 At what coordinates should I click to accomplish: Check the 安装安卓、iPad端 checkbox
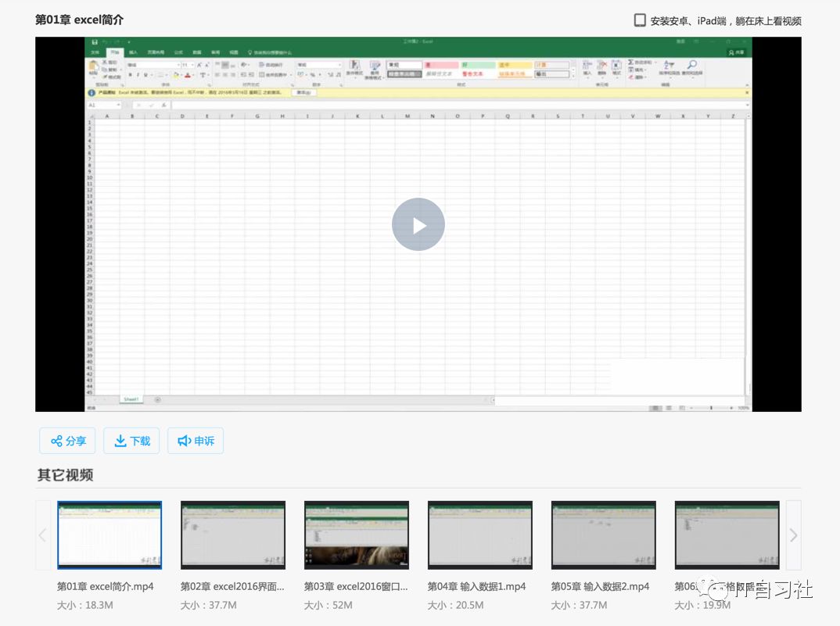pyautogui.click(x=639, y=20)
